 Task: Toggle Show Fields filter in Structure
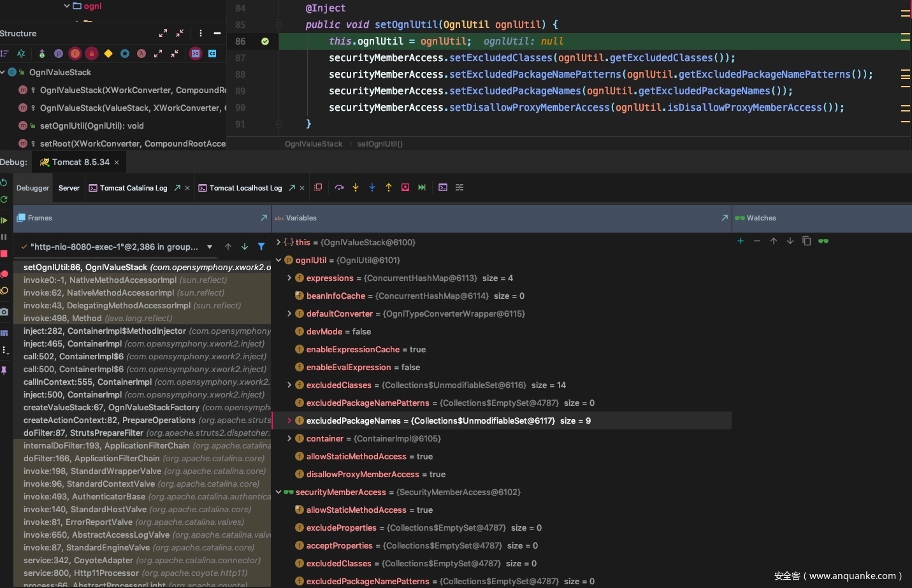click(75, 54)
